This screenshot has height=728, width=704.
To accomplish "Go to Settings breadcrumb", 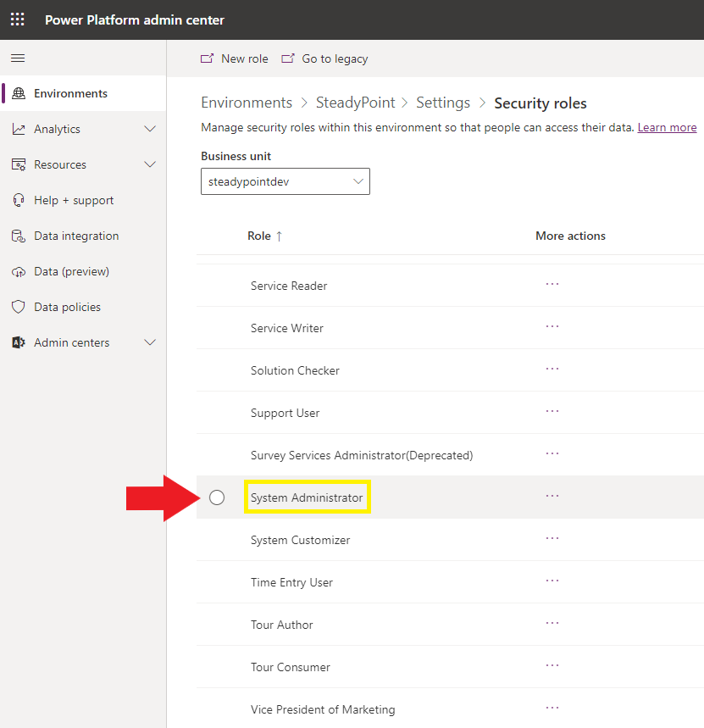I will [443, 103].
